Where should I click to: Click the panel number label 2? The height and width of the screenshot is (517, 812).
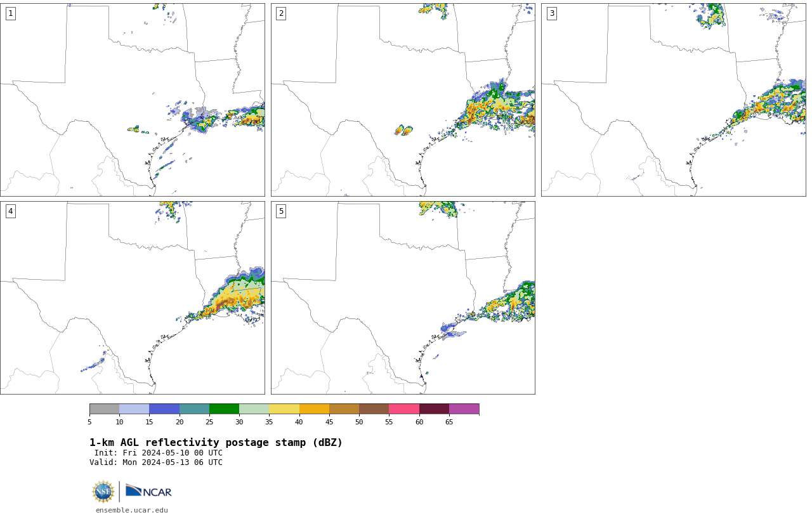point(281,13)
